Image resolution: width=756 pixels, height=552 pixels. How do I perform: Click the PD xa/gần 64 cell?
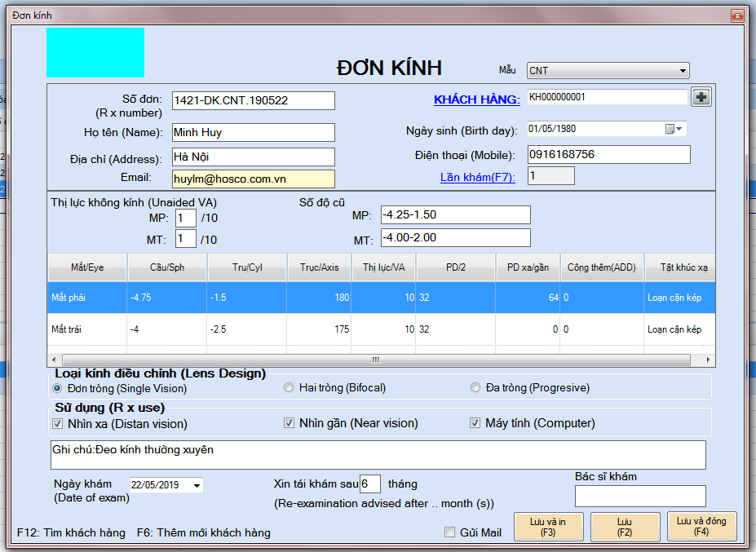click(528, 298)
